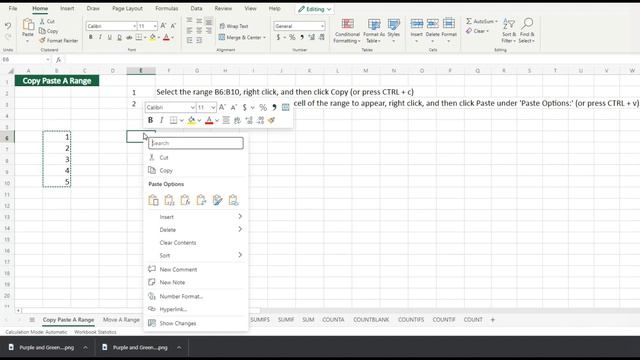Choose Paste Formatting brush icon under Paste Options
The height and width of the screenshot is (360, 640).
pyautogui.click(x=217, y=200)
